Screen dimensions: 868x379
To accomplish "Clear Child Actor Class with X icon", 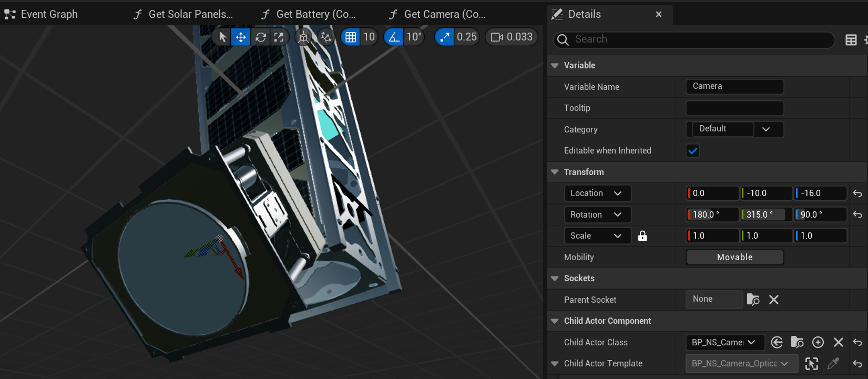I will pos(839,342).
